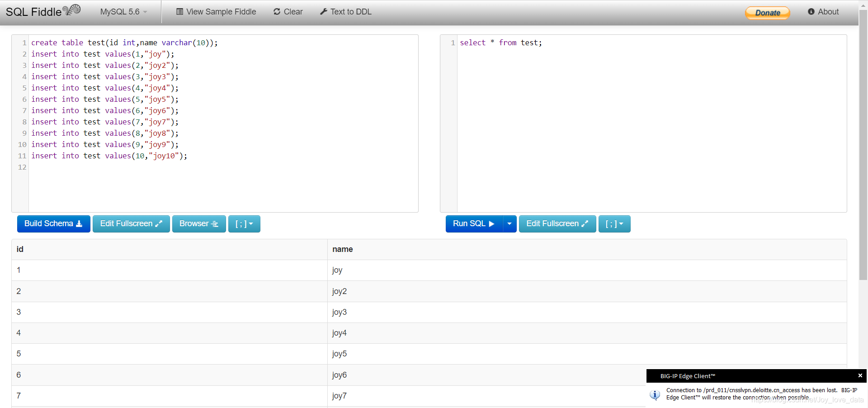Expand schema panel terminator dropdown

244,224
